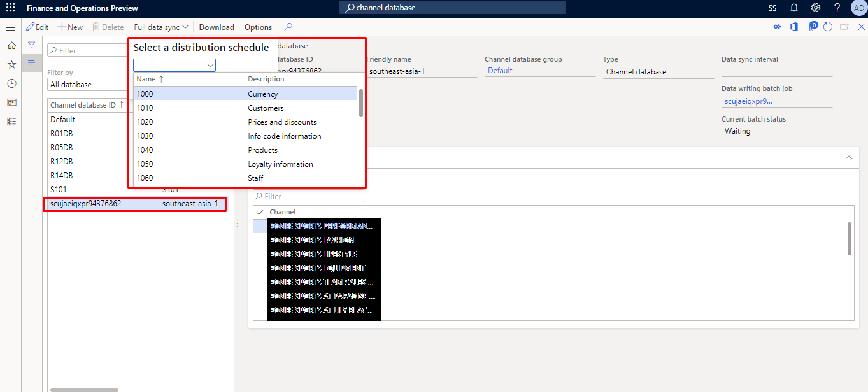Select the R05DB database row
Image resolution: width=868 pixels, height=392 pixels.
(88, 148)
